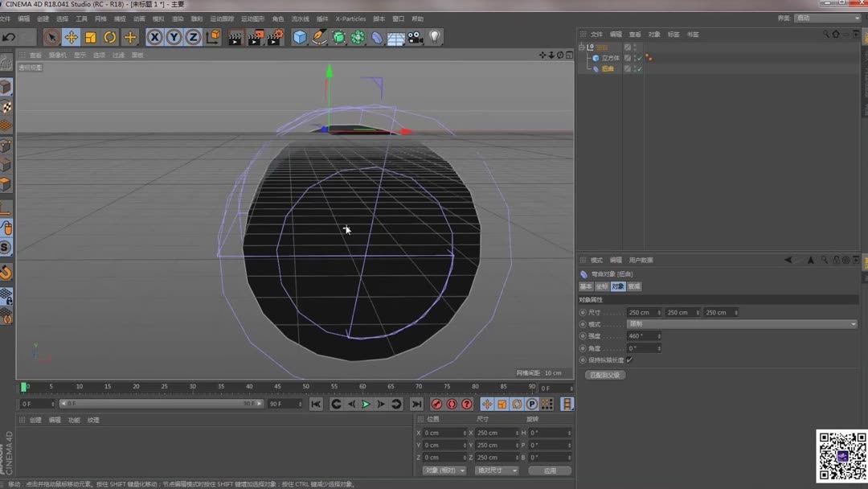868x489 pixels.
Task: Uncheck 保持纵轴长度 in object properties
Action: click(x=630, y=360)
